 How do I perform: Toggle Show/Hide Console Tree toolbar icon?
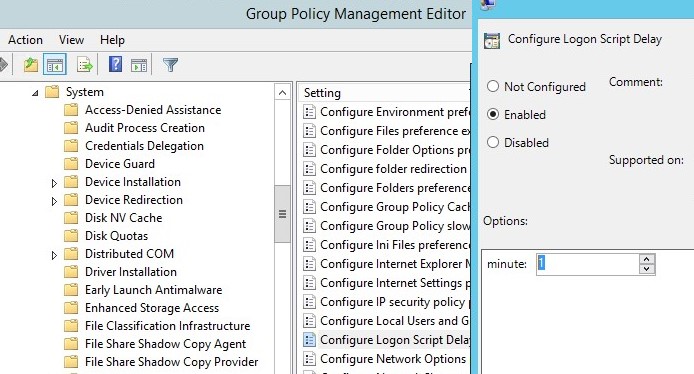55,65
